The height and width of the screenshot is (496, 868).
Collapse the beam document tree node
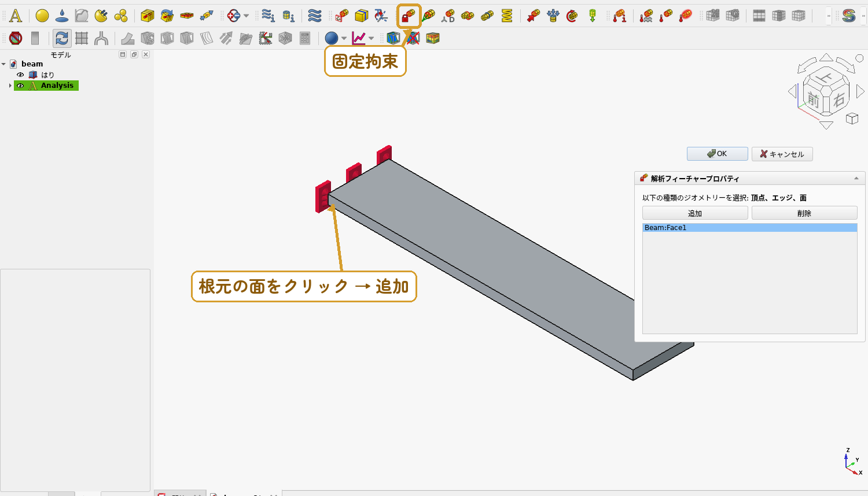click(3, 64)
